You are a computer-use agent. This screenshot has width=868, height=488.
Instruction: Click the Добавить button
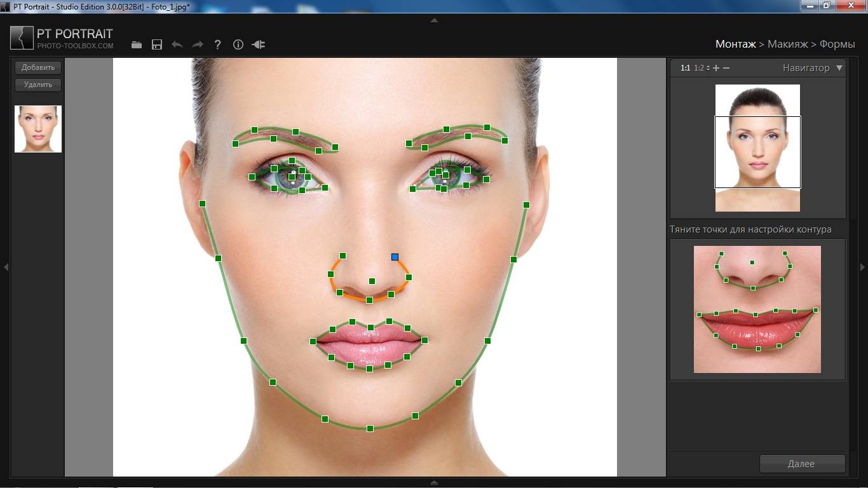click(x=38, y=67)
